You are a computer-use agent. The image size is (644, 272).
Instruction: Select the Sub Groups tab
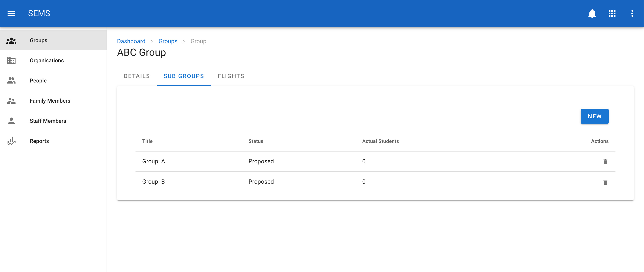184,76
